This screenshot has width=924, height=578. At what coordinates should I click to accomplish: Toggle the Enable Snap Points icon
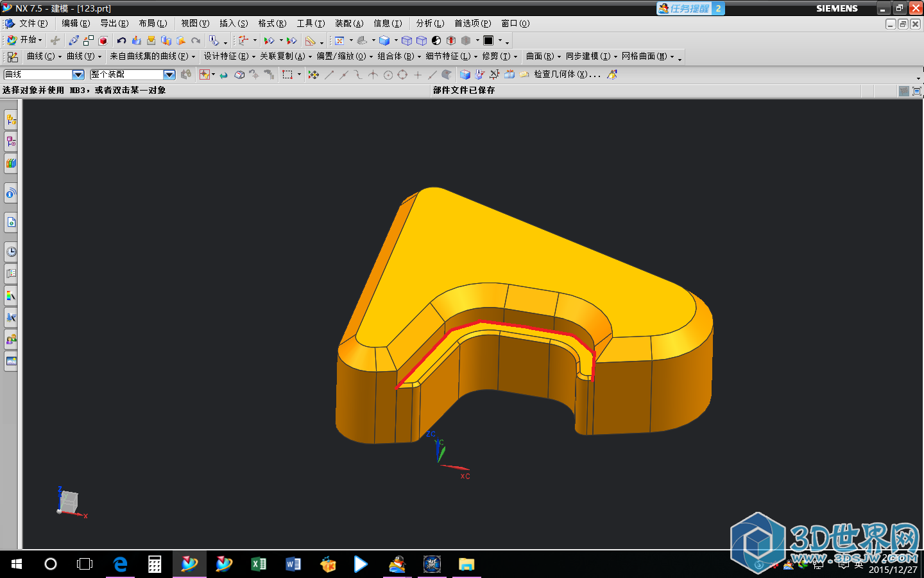click(x=314, y=74)
